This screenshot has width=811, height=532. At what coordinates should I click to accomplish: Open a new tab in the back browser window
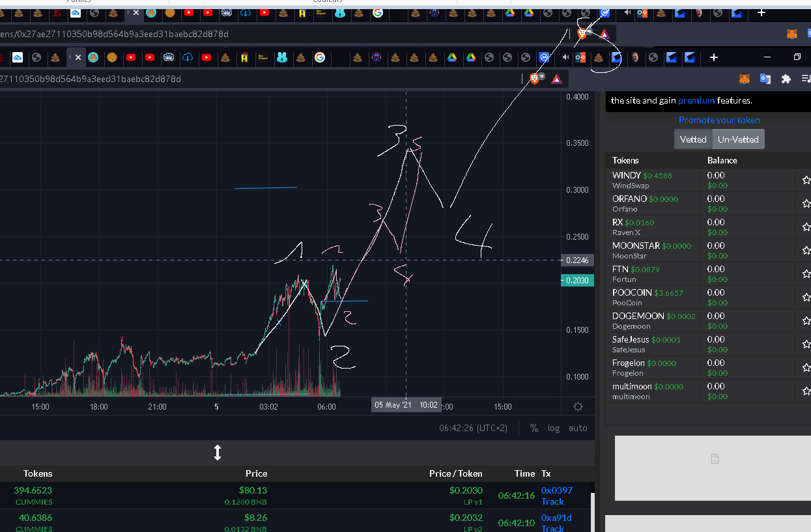click(761, 12)
